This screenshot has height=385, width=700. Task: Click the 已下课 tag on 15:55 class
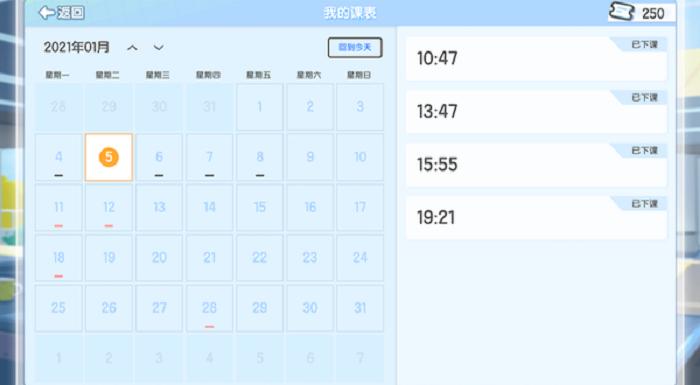644,151
